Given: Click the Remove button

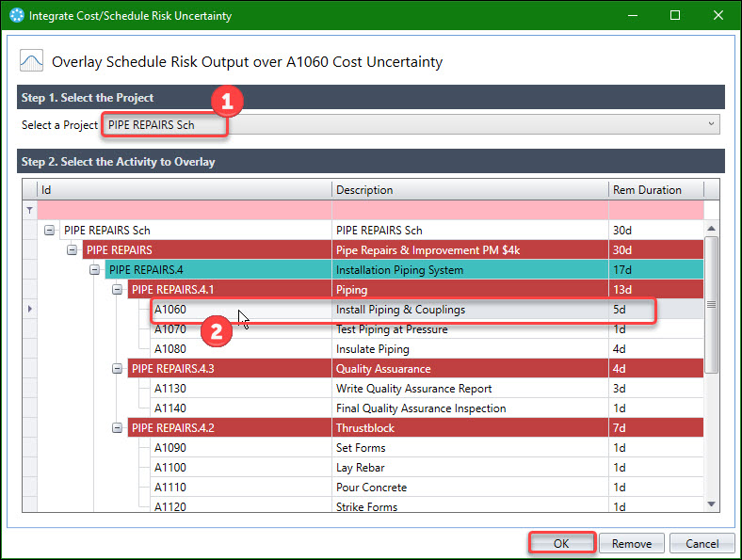Looking at the screenshot, I should click(631, 543).
